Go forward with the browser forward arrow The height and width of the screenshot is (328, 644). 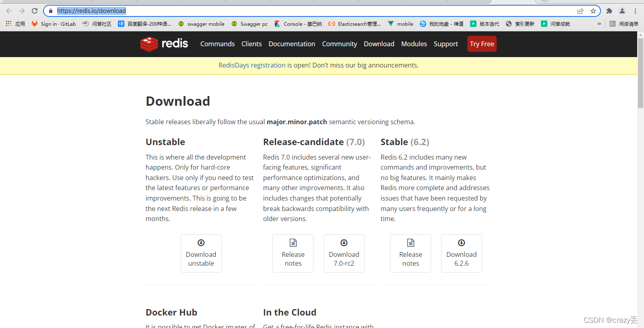[x=22, y=11]
